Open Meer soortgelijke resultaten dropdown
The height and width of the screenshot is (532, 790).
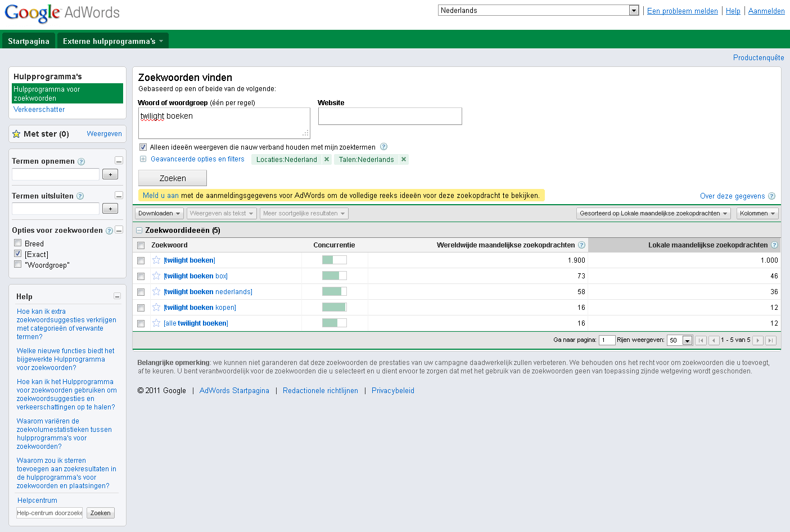[304, 213]
